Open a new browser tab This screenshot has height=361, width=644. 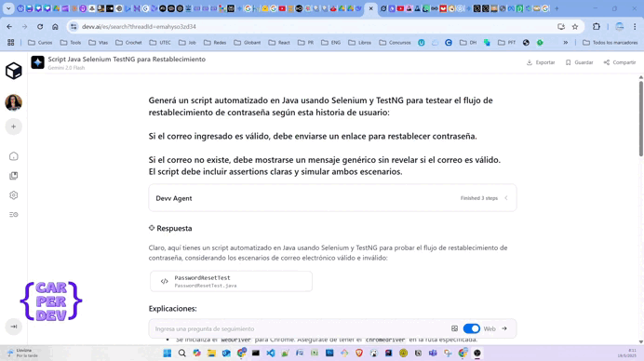[557, 8]
